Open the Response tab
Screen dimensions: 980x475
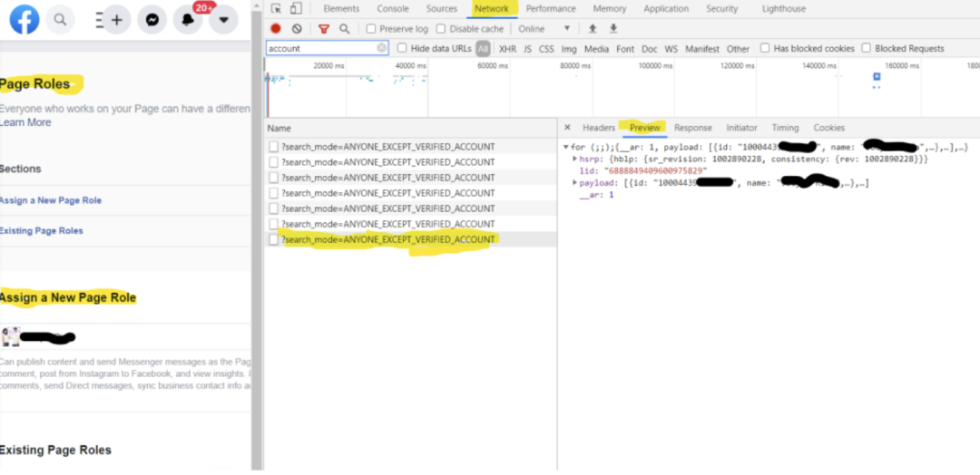[693, 127]
